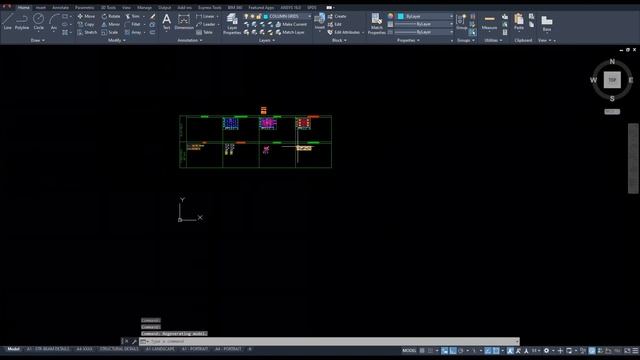Click the N compass direction on ViewCube
Viewport: 640px width, 360px height.
(x=612, y=62)
